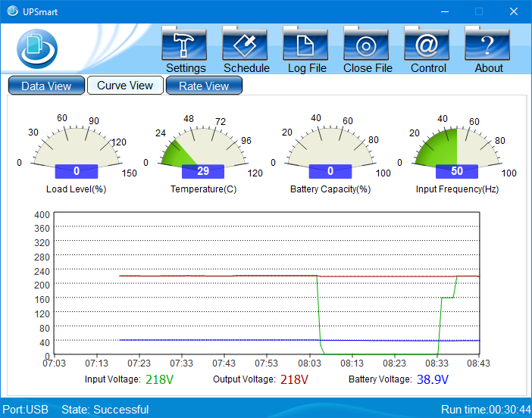Viewport: 532px width, 418px height.
Task: Click the 240 voltage axis label
Action: (x=42, y=271)
